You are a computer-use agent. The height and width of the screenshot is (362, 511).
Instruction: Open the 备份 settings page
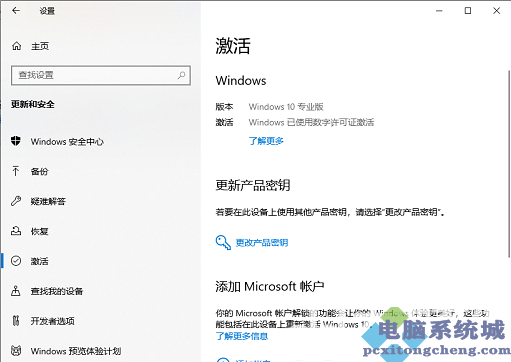[x=39, y=171]
